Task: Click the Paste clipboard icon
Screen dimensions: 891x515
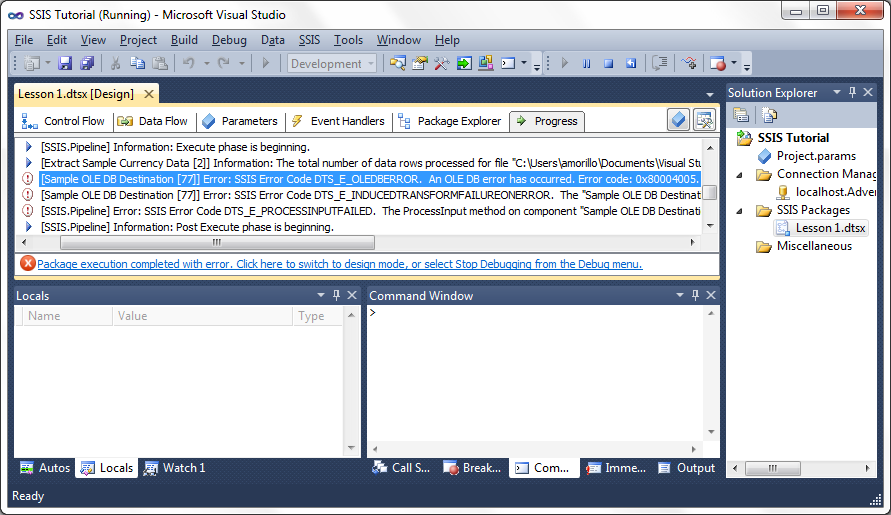Action: pyautogui.click(x=160, y=63)
